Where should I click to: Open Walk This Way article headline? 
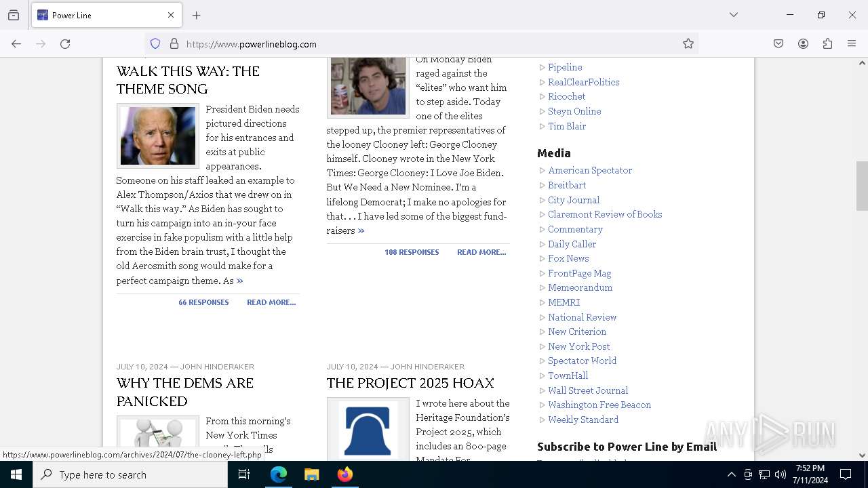(x=188, y=80)
